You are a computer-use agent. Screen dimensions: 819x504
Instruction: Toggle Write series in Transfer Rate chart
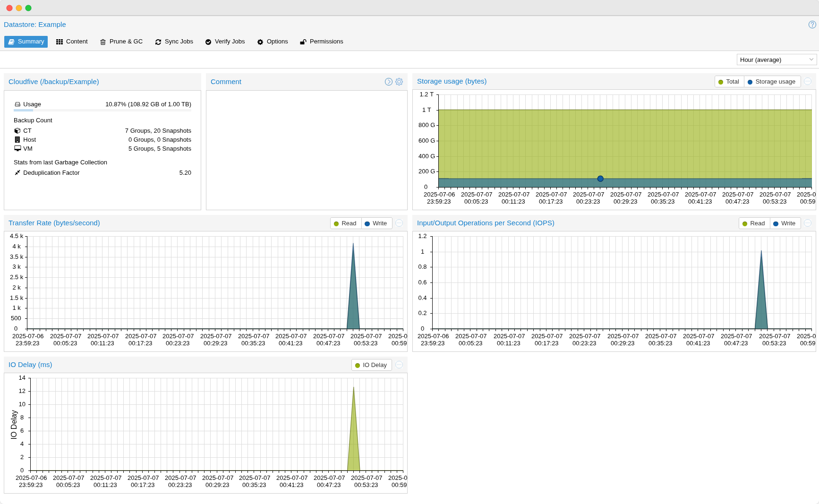pyautogui.click(x=376, y=223)
